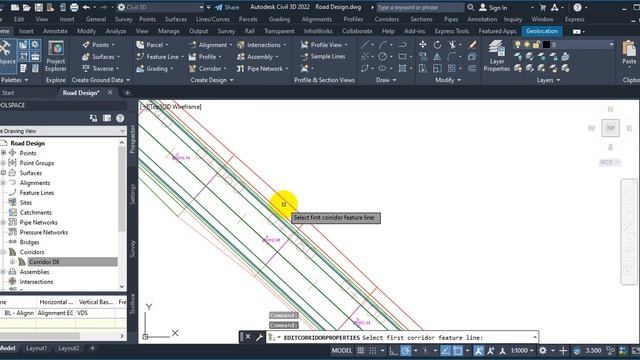Viewport: 640px width, 360px height.
Task: Toggle polar tracking in status bar
Action: (x=405, y=350)
